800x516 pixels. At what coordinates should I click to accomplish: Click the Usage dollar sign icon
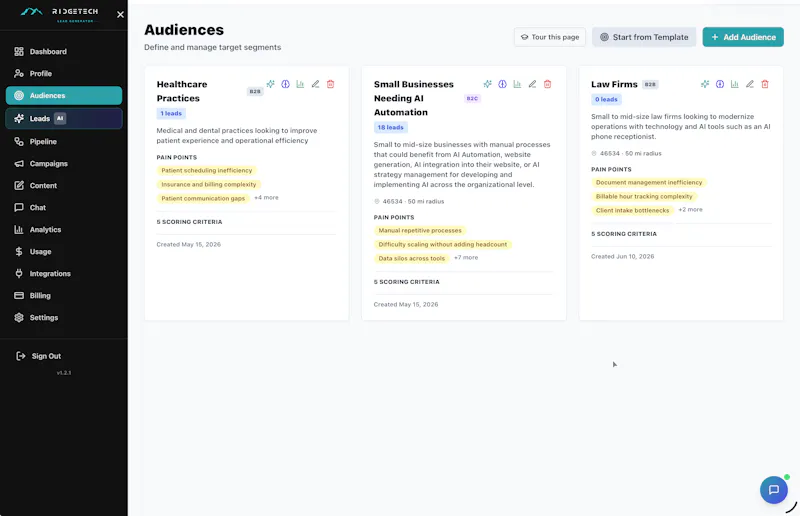(19, 251)
